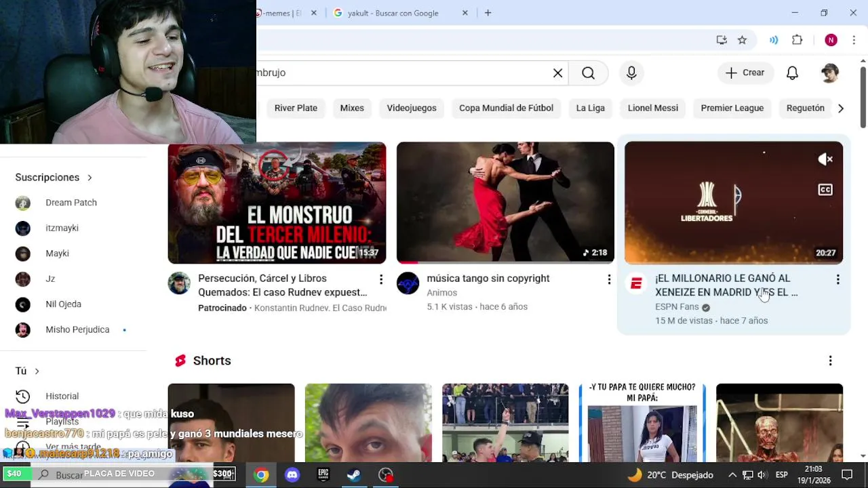Viewport: 868px width, 488px height.
Task: Bookmark this page with star icon
Action: coord(742,40)
